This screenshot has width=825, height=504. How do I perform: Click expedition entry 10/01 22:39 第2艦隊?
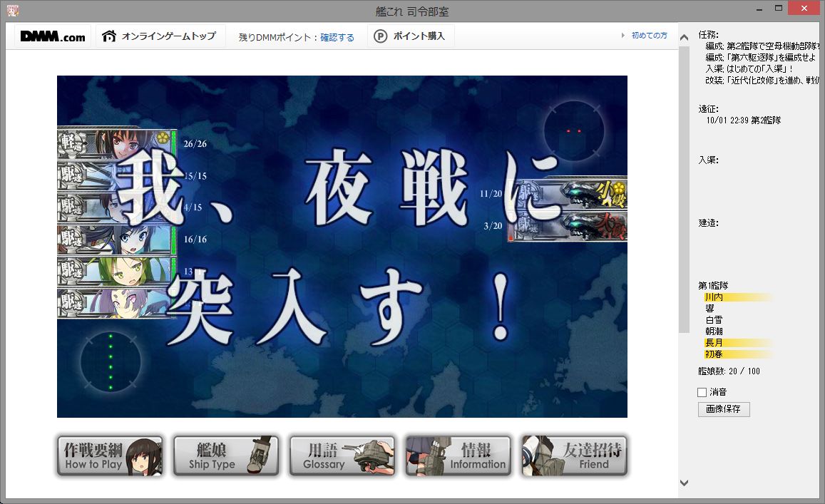coord(744,120)
